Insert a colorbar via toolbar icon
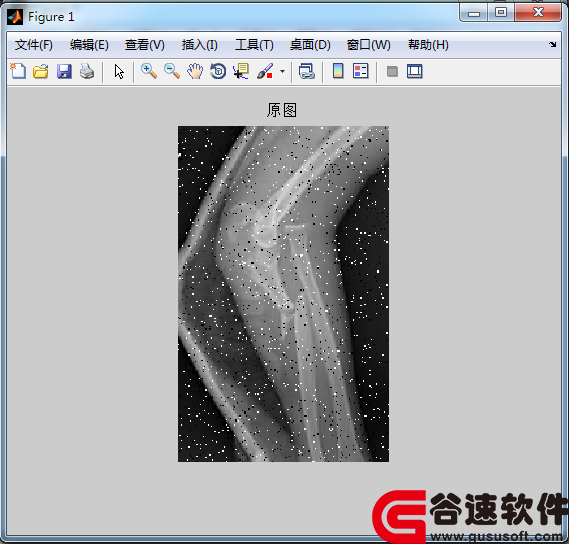This screenshot has width=569, height=544. (338, 71)
